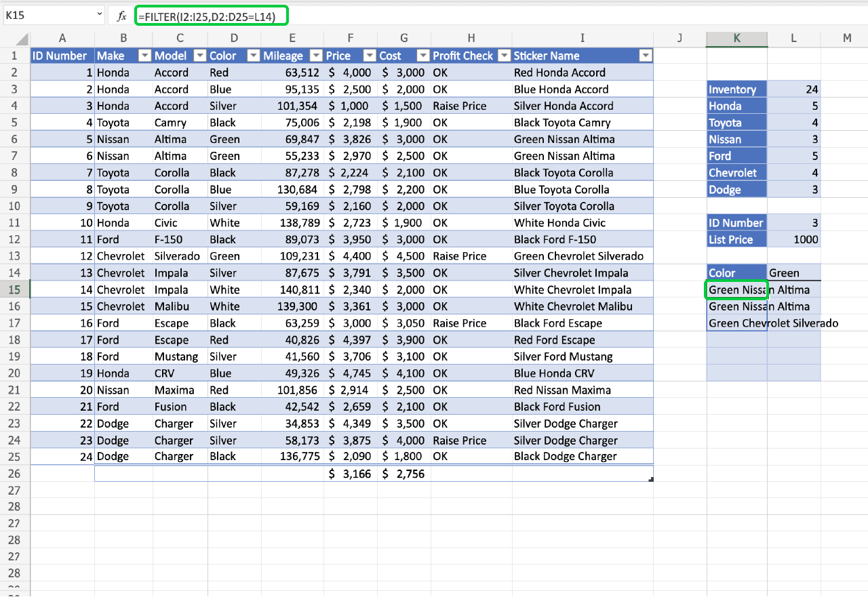Click Raise Price for Silverado row
The height and width of the screenshot is (597, 868).
click(x=471, y=256)
